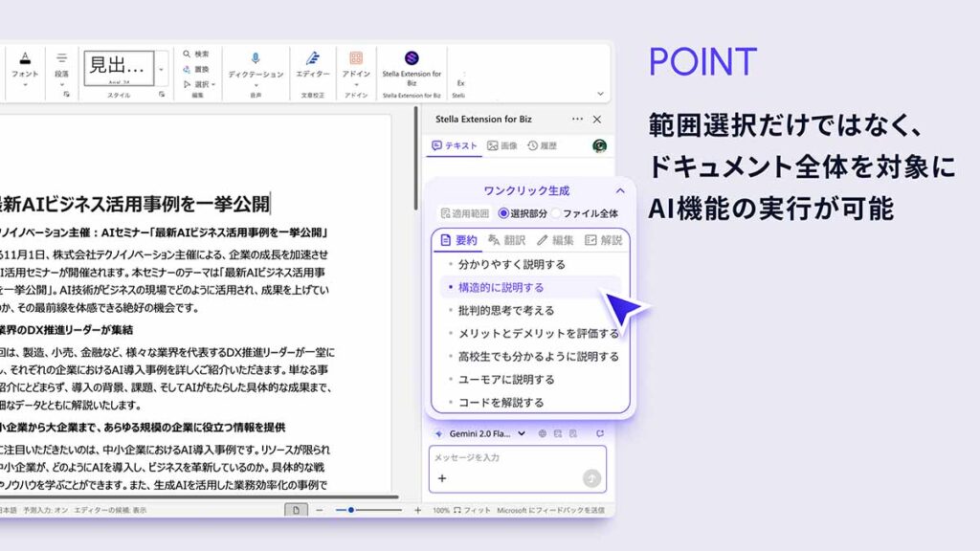Open the 段落 ribbon group

click(x=61, y=68)
